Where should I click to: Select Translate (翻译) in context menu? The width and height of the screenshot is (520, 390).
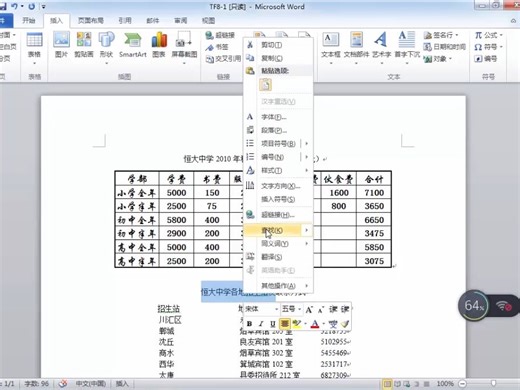pos(279,257)
